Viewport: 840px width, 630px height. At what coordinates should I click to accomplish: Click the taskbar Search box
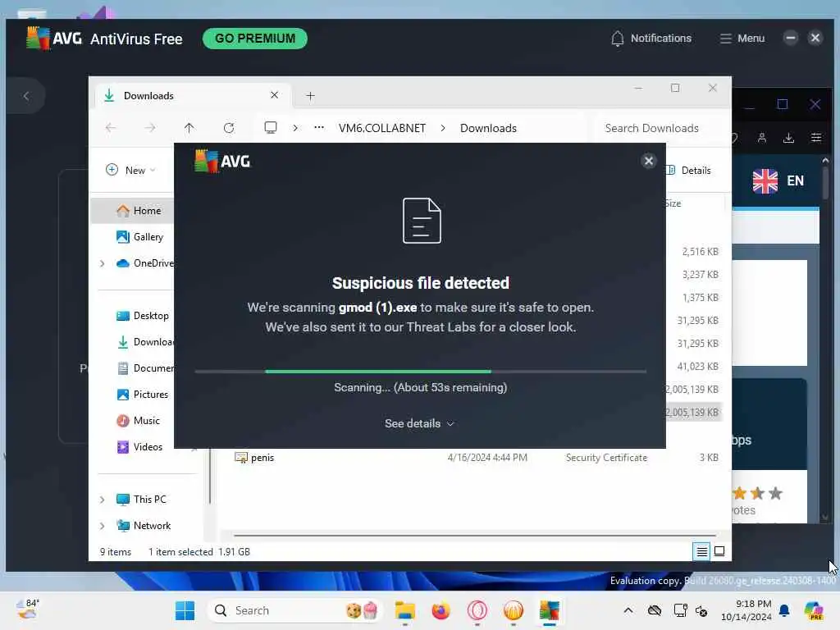294,610
